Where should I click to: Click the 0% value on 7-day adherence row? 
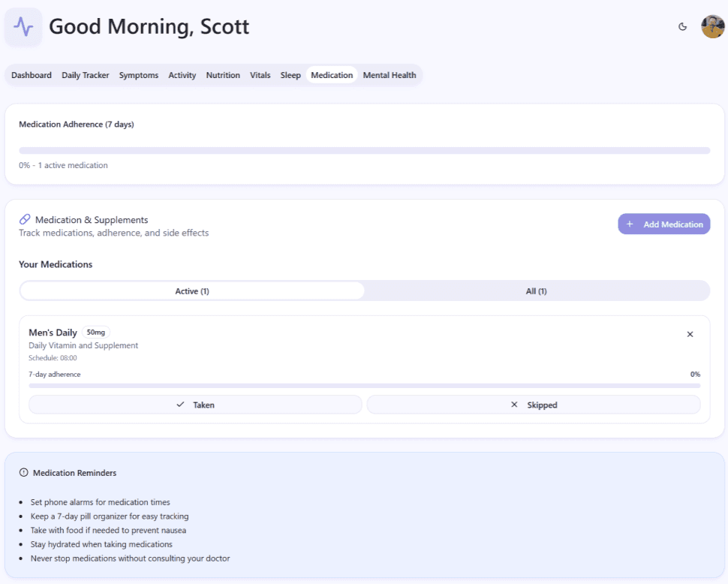coord(695,374)
